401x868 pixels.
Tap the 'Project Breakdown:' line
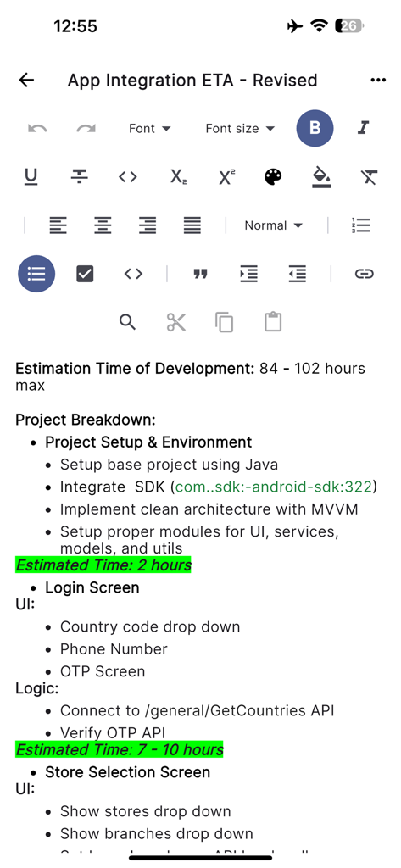pos(86,420)
